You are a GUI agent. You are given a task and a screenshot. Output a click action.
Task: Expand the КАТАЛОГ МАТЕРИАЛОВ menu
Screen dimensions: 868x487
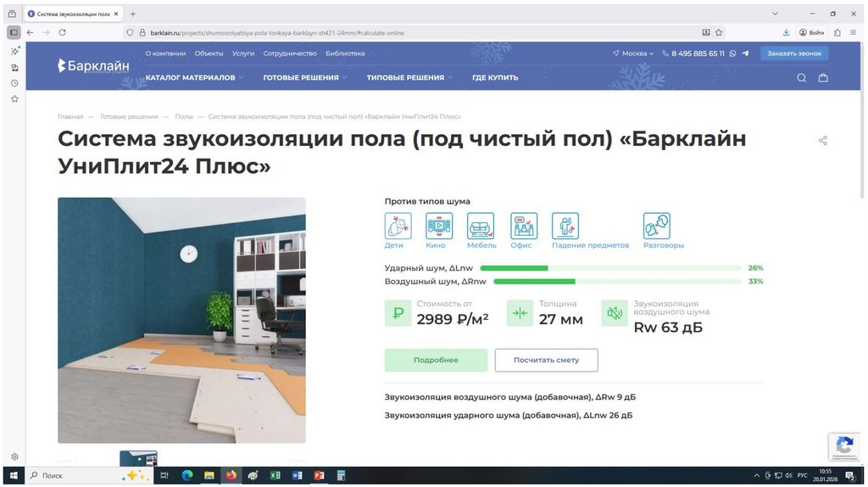pyautogui.click(x=194, y=77)
